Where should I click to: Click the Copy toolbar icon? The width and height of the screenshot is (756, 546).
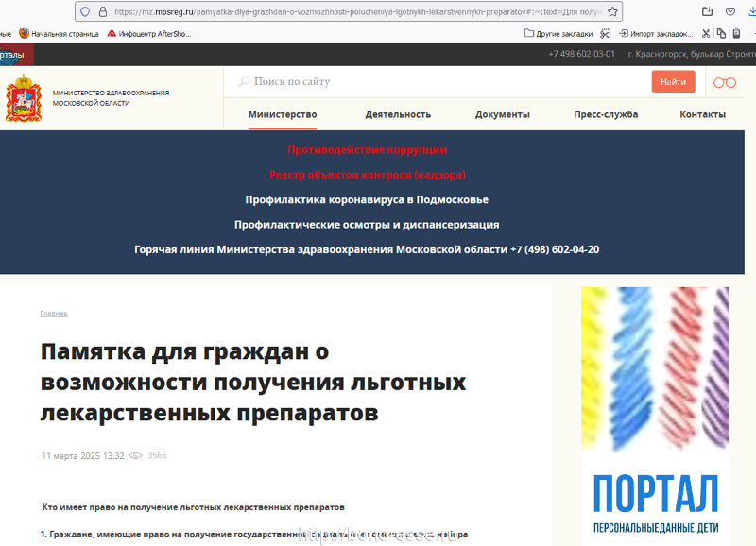coord(720,33)
